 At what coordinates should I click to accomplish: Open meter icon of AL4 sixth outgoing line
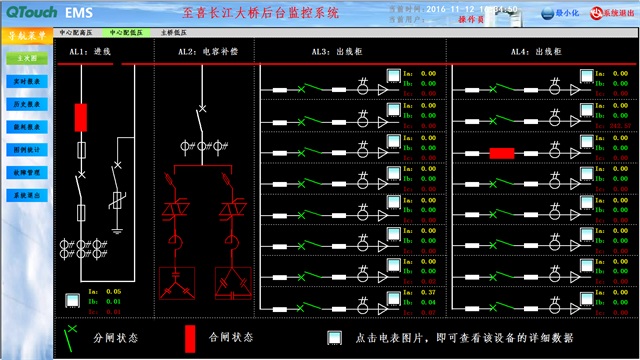tap(587, 234)
